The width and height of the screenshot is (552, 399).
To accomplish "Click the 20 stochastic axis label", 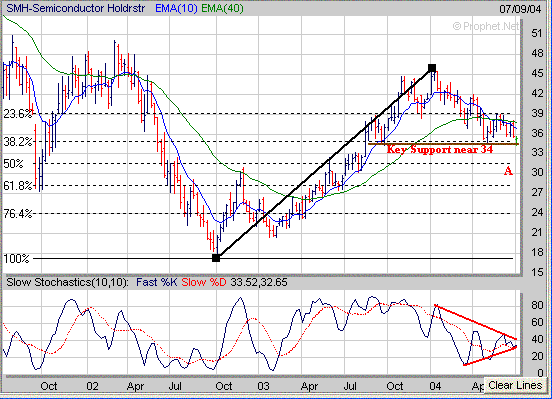I will [x=537, y=356].
